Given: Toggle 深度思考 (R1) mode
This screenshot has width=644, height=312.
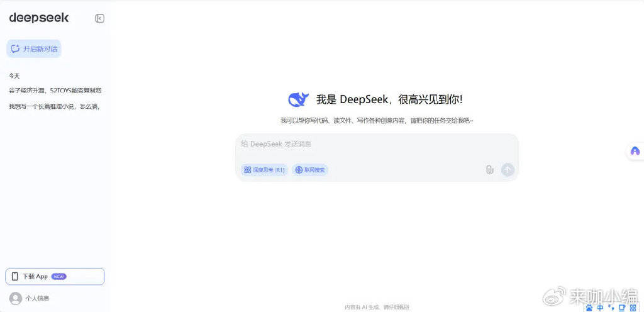Looking at the screenshot, I should (264, 170).
